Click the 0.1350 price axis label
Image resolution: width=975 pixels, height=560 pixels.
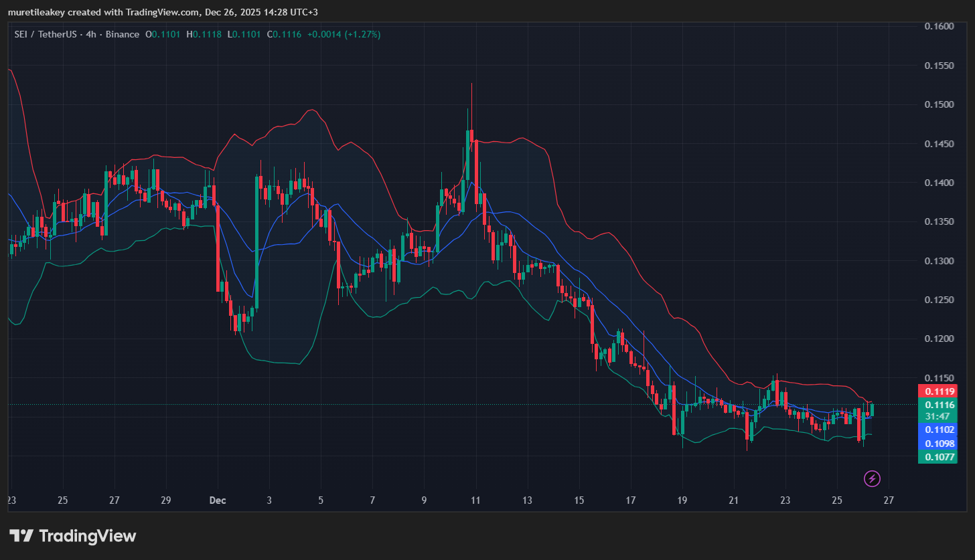[x=939, y=221]
